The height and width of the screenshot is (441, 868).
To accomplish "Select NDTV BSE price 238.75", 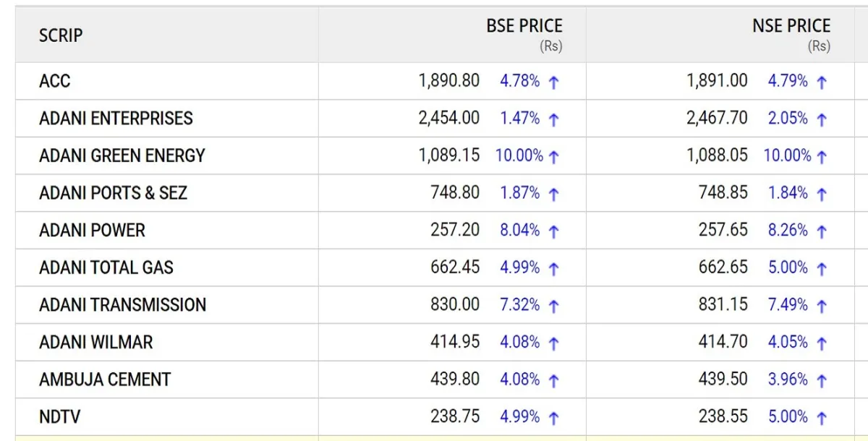I will (x=456, y=417).
